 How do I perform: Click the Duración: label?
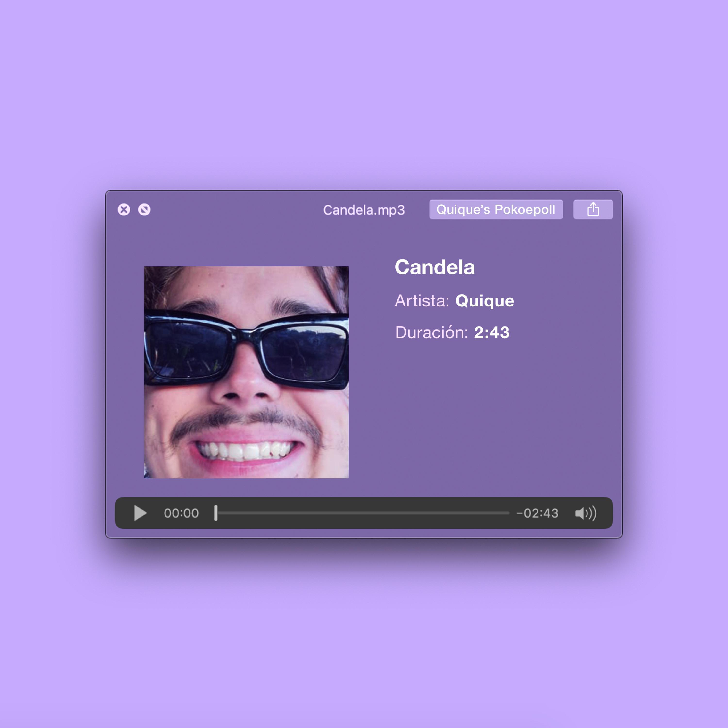[x=431, y=332]
